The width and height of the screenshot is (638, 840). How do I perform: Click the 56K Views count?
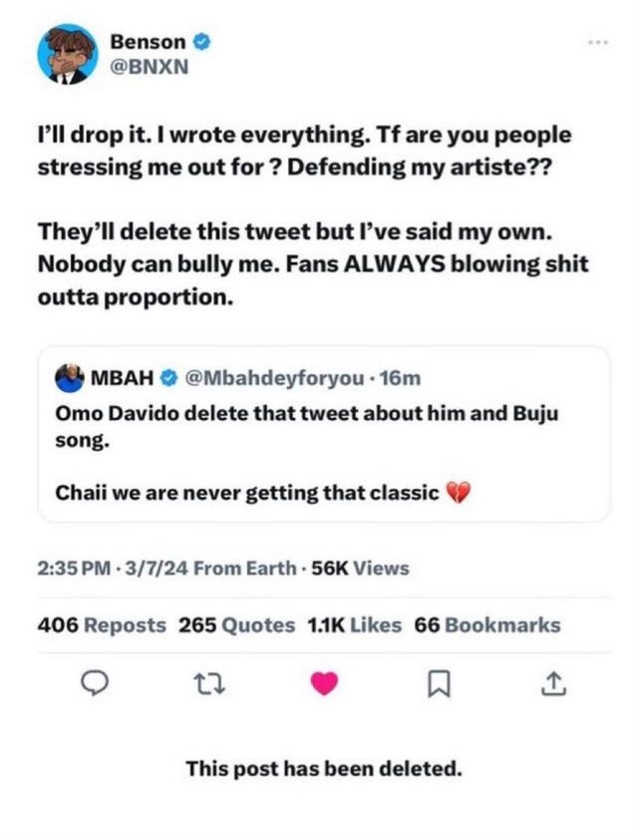coord(360,569)
